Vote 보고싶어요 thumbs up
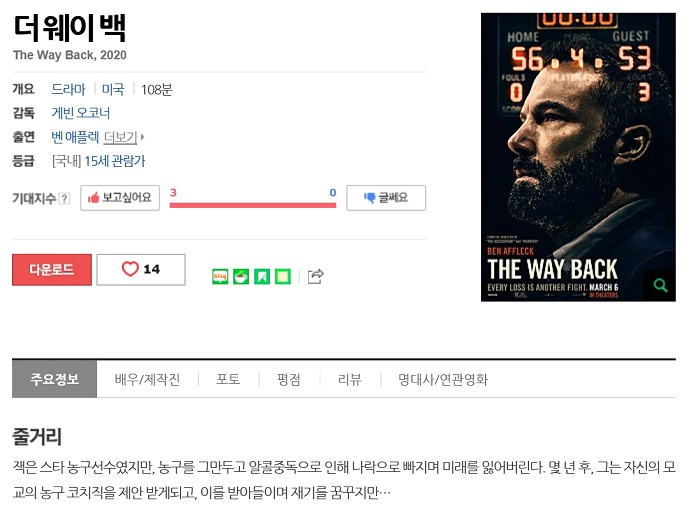Screen dimensions: 700x526 (120, 198)
